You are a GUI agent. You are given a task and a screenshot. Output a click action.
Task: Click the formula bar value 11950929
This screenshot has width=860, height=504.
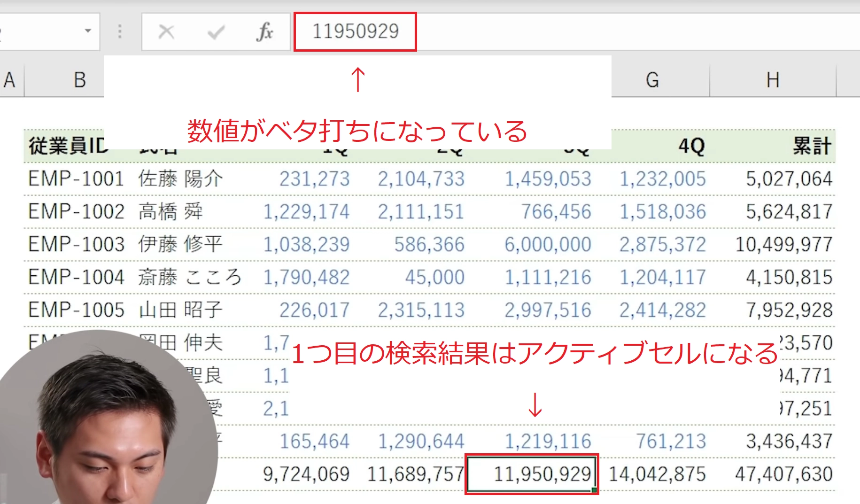(356, 31)
